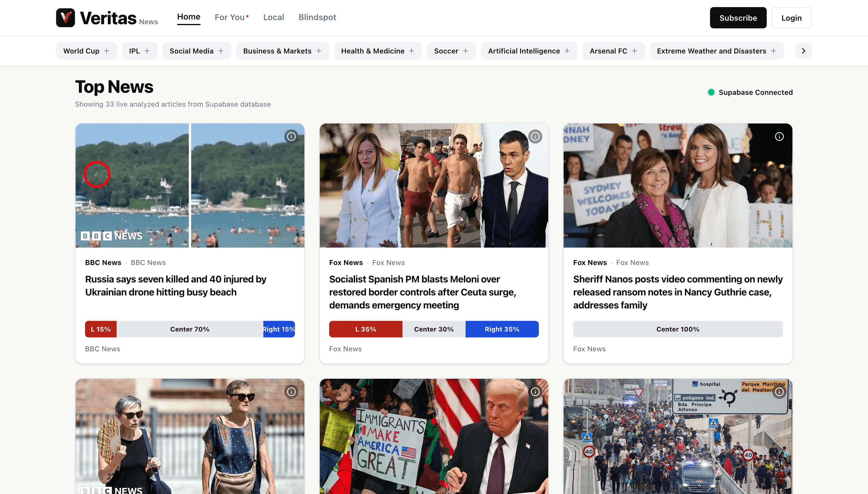This screenshot has height=494, width=868.
Task: Add Business & Markets topic plus icon
Action: click(319, 51)
